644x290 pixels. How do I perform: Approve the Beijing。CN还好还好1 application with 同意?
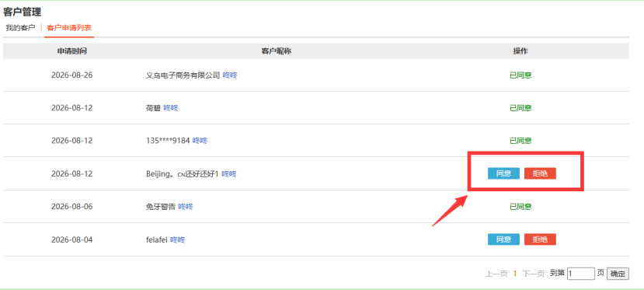point(503,173)
